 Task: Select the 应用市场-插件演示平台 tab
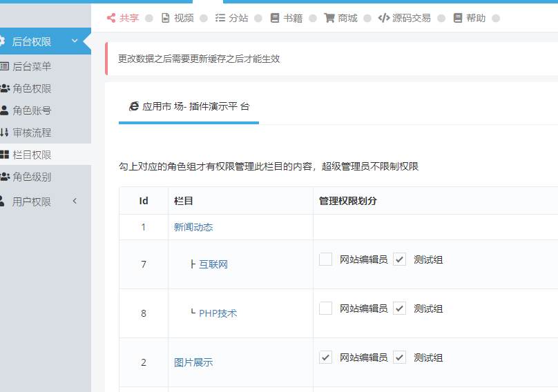(189, 106)
